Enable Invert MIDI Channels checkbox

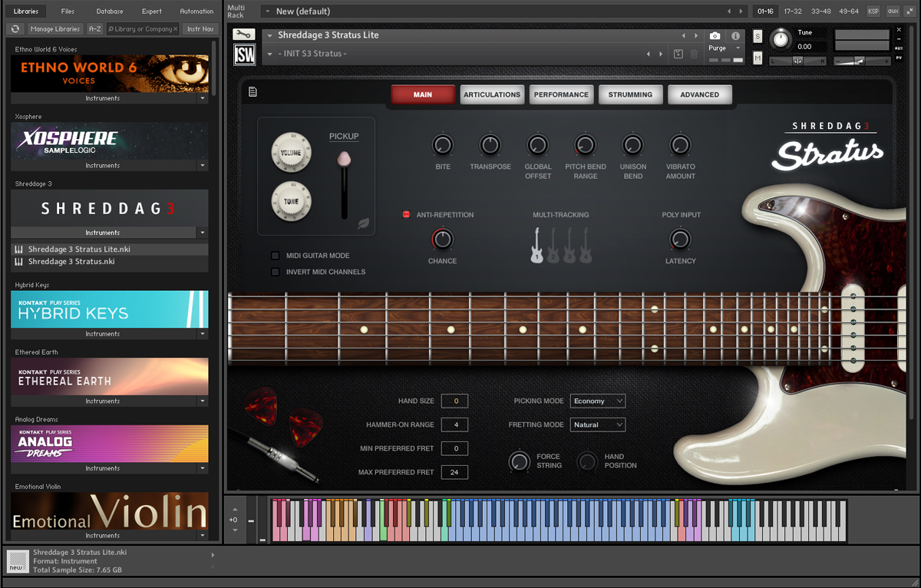pos(276,272)
